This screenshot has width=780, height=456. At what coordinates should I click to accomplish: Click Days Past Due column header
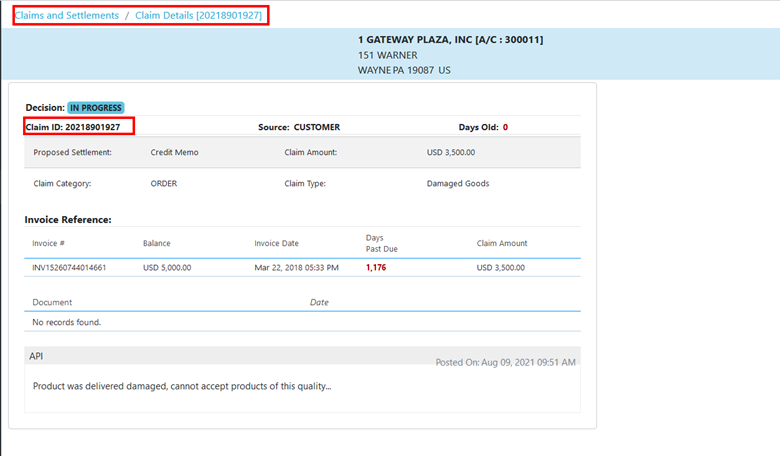point(382,243)
